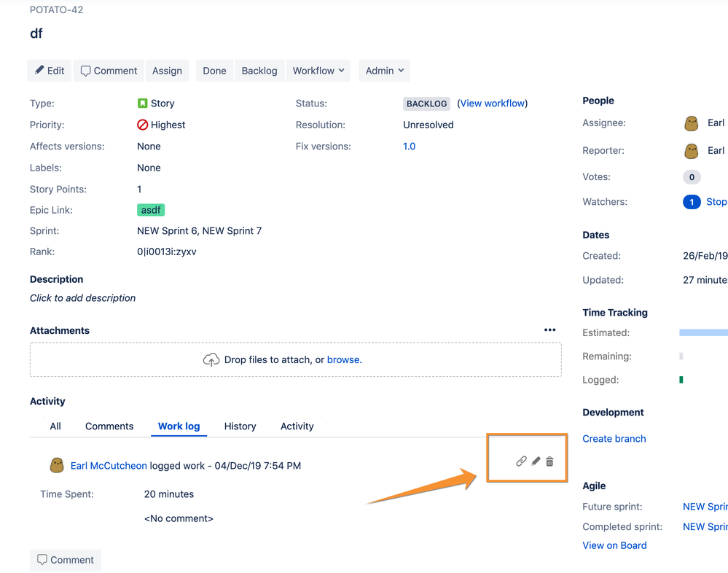
Task: Edit the work log entry with pencil icon
Action: [x=536, y=461]
